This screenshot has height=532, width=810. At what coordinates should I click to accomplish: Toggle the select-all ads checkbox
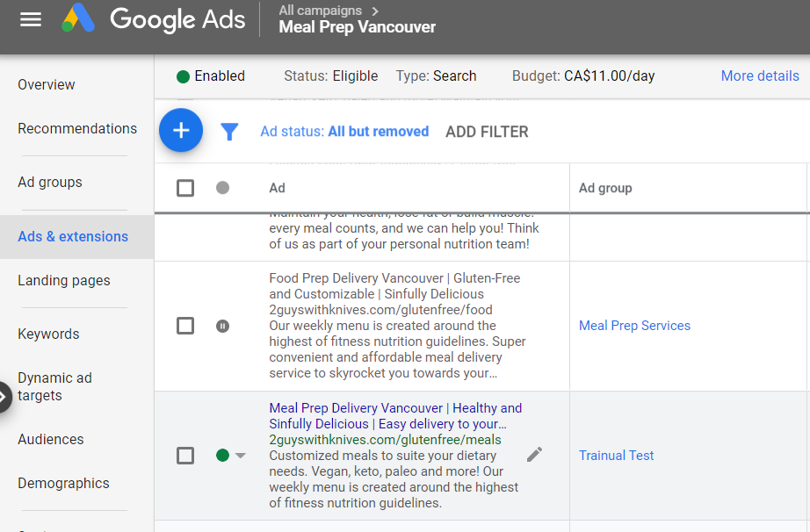click(x=185, y=188)
